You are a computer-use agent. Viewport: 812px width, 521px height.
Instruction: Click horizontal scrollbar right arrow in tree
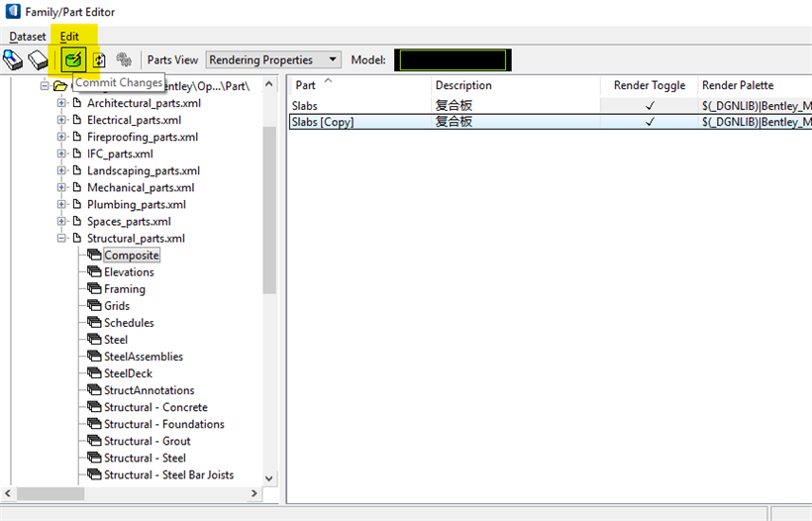(254, 493)
